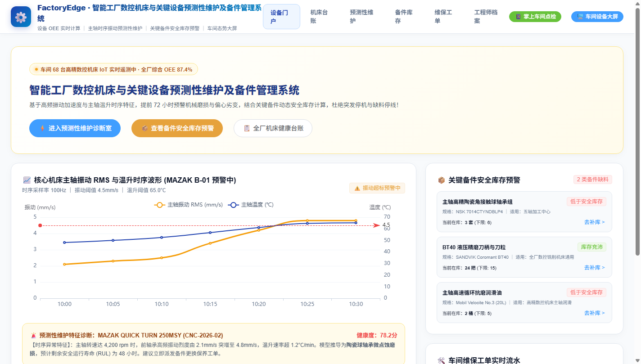
Task: Click the warning triangle icon in vibration badge
Action: coord(357,188)
